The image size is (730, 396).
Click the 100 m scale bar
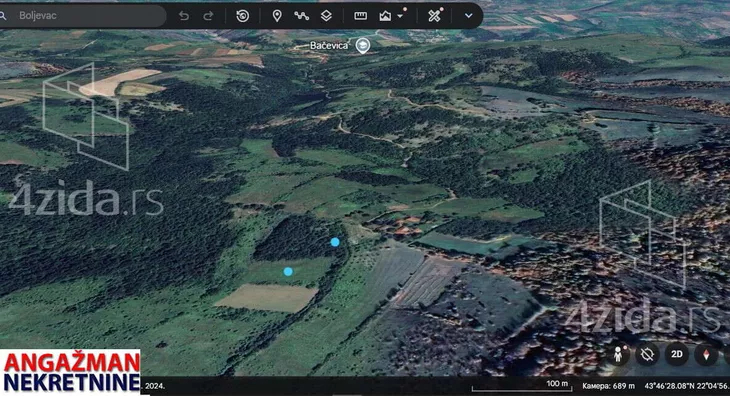pos(522,386)
